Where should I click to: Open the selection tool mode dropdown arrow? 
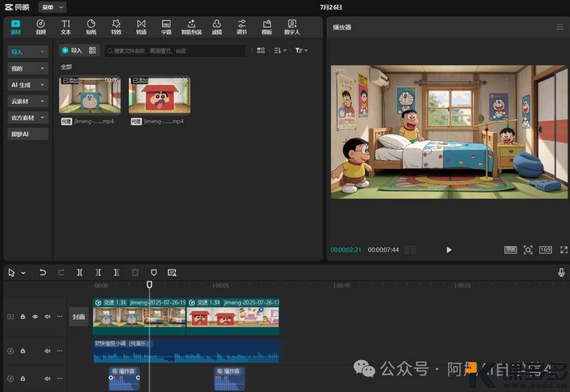23,273
